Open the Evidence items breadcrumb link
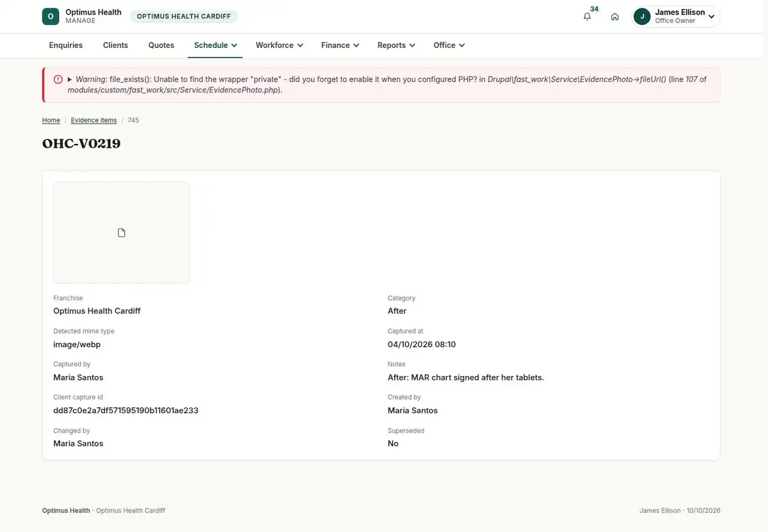The image size is (768, 532). [93, 120]
